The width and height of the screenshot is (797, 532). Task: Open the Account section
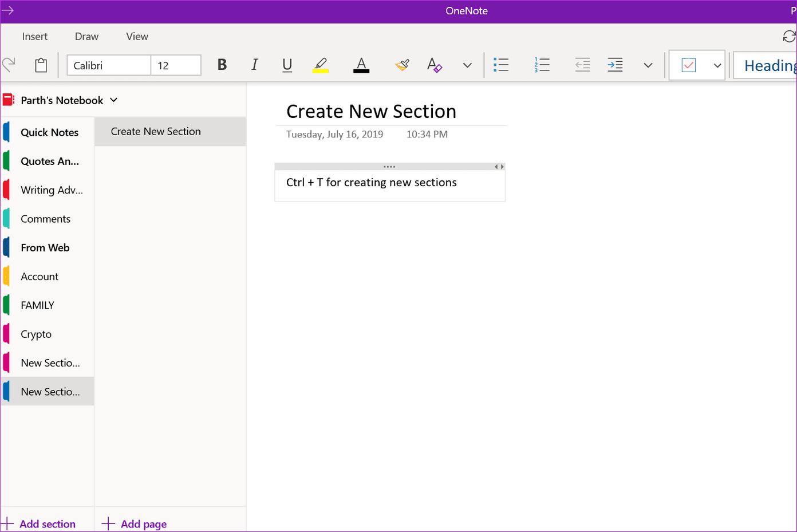[47, 276]
